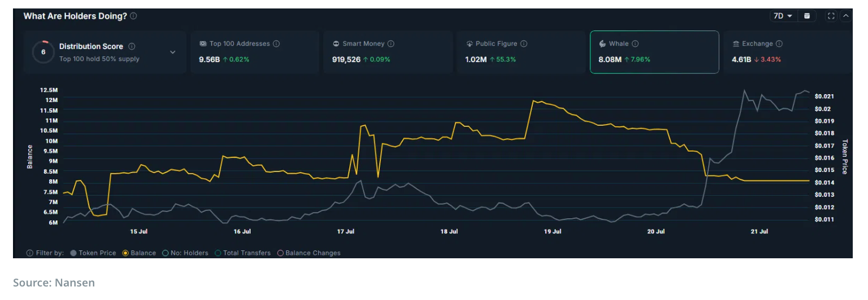
Task: Click the info icon beside Whale
Action: tap(635, 44)
